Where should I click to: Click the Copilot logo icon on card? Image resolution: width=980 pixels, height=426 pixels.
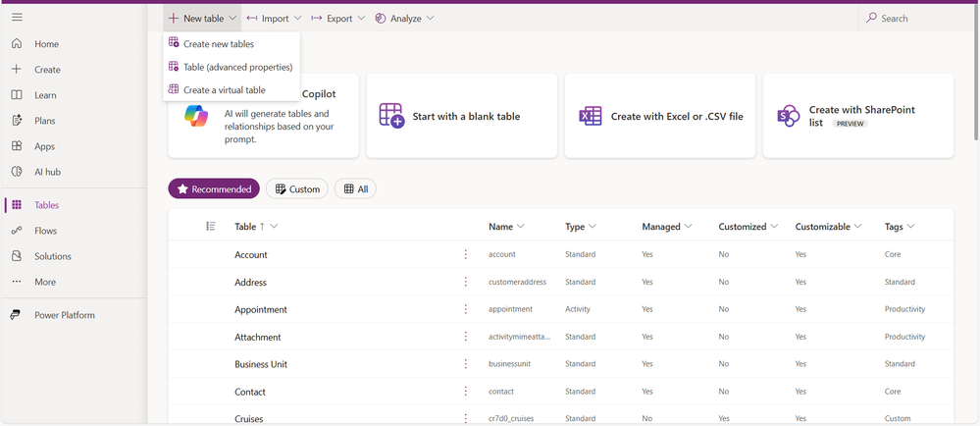click(195, 117)
